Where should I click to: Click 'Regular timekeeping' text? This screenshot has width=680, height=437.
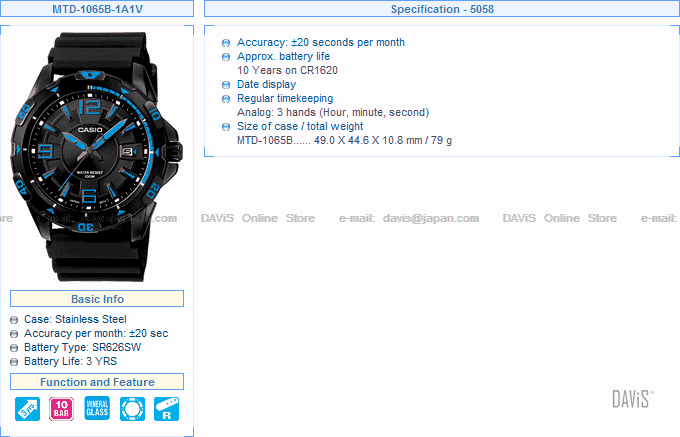(285, 98)
